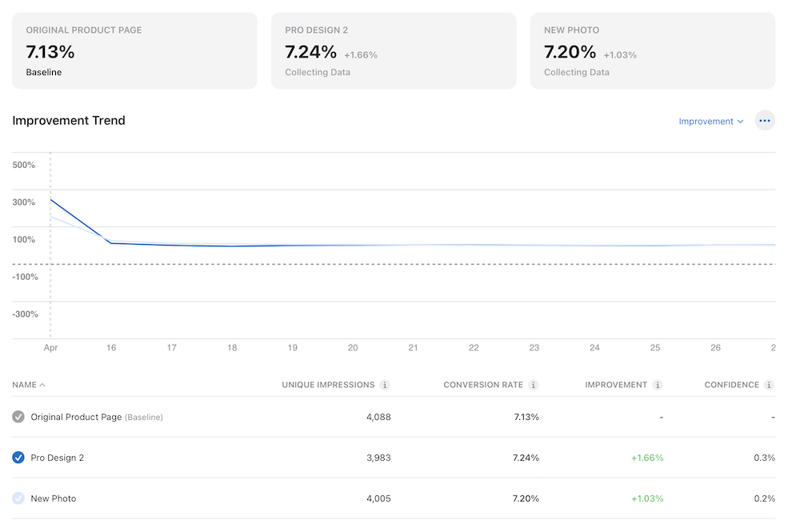Click the more options ellipsis icon
The image size is (800, 532).
765,120
